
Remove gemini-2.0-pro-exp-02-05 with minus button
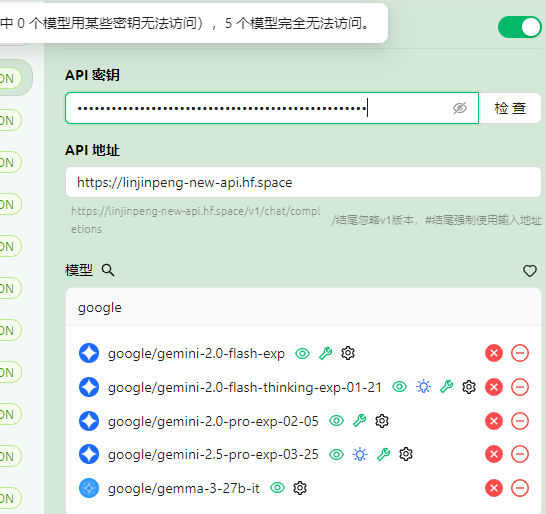click(x=520, y=421)
